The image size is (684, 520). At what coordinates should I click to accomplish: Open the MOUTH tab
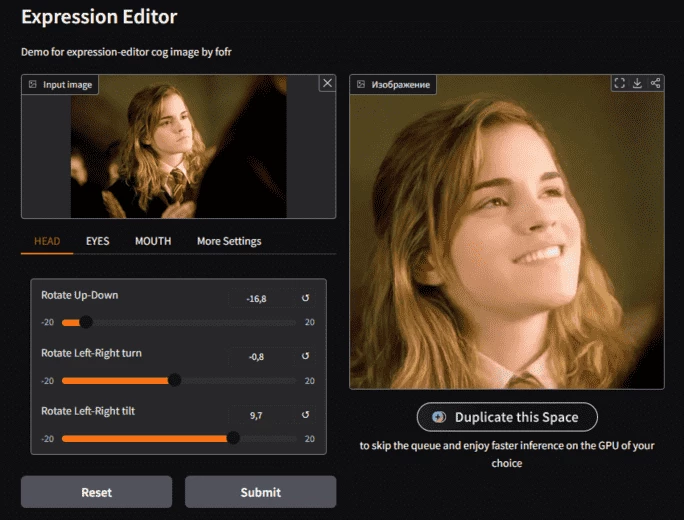coord(153,241)
